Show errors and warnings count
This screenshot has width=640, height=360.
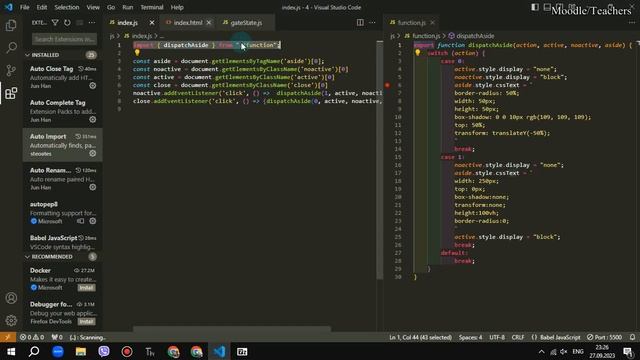(32, 337)
